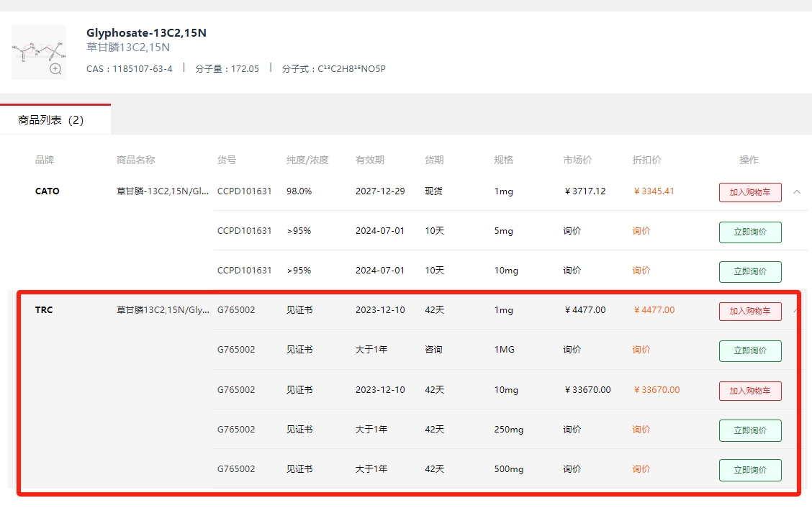Add TRC 1mg ¥4477.00 item to cart
Image resolution: width=812 pixels, height=521 pixels.
tap(750, 311)
